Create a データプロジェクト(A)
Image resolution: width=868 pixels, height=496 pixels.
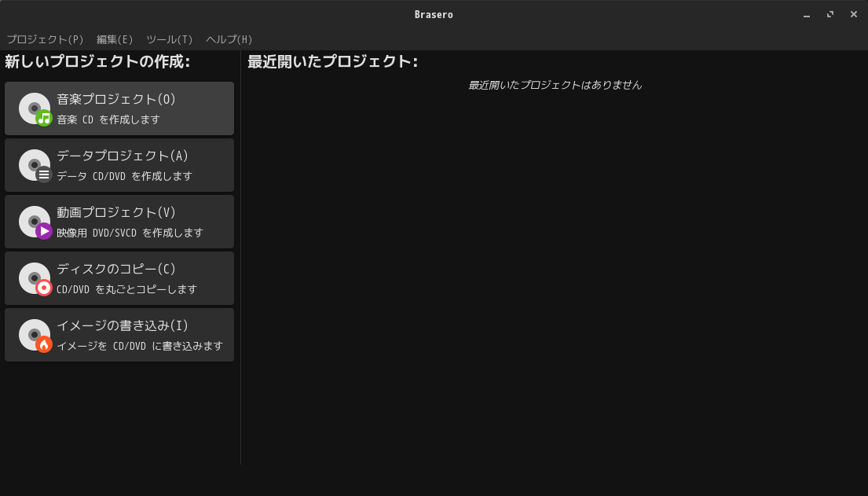click(119, 165)
